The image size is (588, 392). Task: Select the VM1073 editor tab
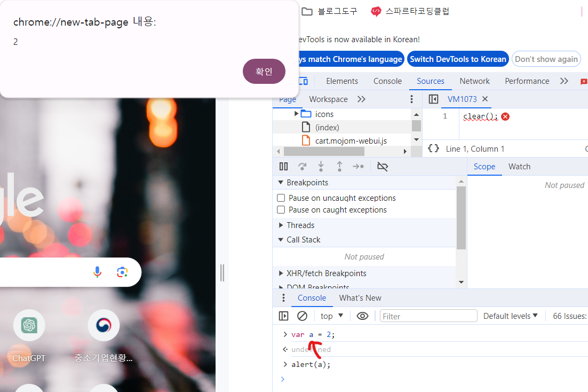pyautogui.click(x=462, y=99)
